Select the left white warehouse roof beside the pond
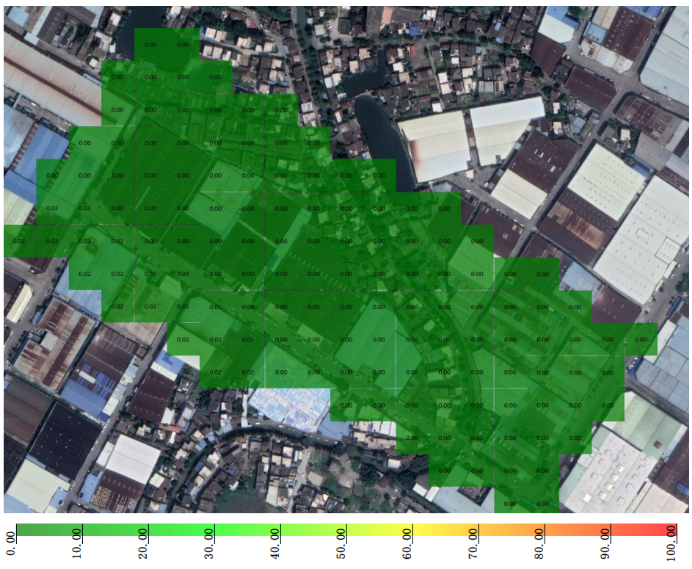 (435, 145)
